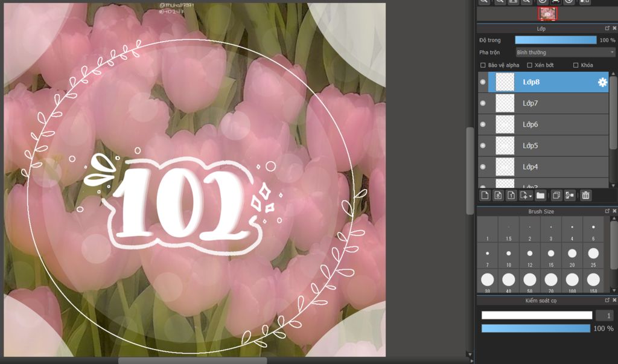Adjust the blue brush opacity slider
The image size is (618, 364).
pyautogui.click(x=536, y=328)
